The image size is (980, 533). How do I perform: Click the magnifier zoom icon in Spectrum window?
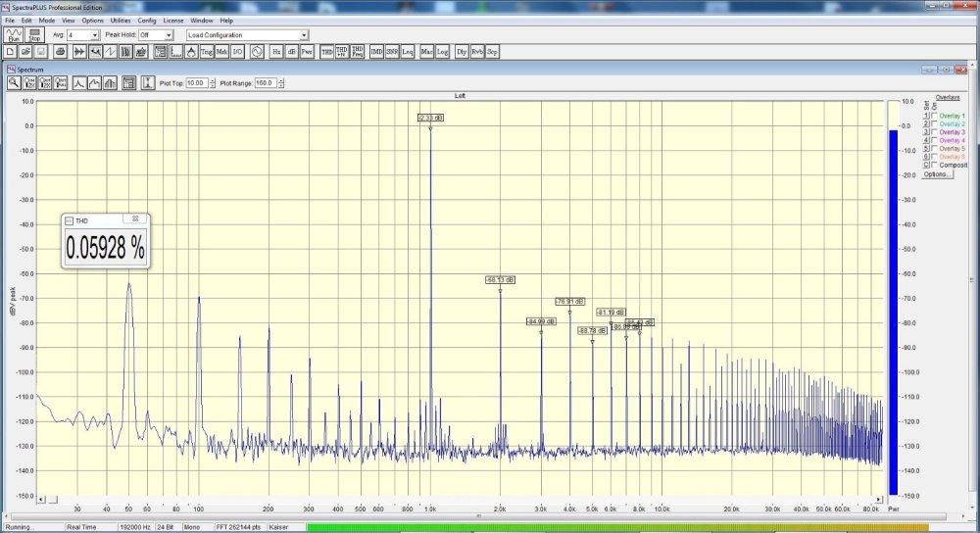[x=14, y=83]
